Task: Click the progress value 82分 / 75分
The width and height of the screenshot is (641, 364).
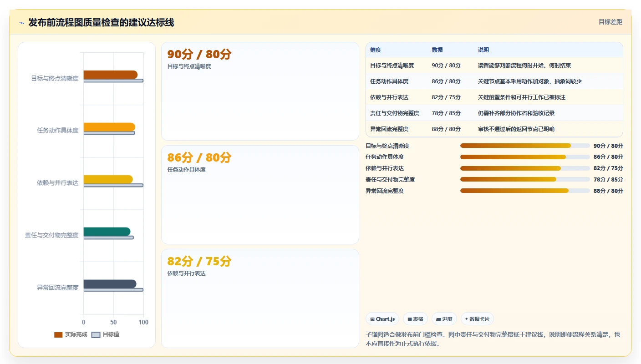Action: point(608,168)
